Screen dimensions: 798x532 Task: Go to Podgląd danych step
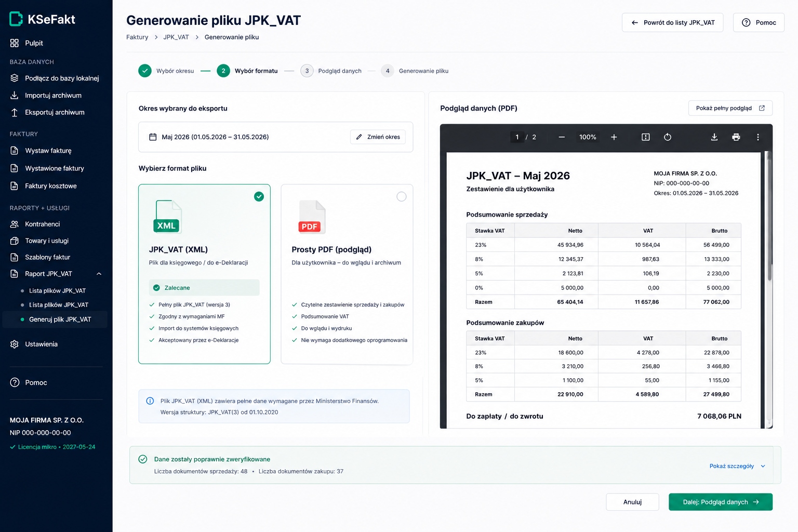(331, 71)
